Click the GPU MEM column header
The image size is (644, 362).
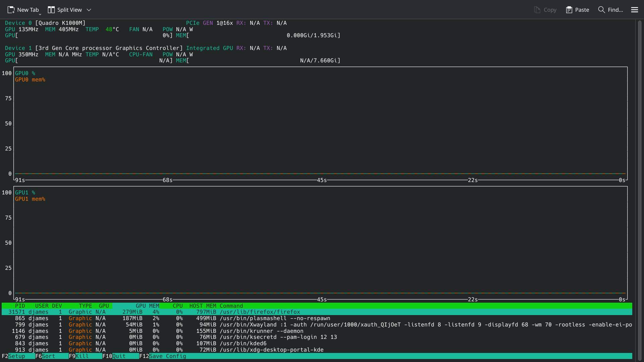tap(147, 306)
